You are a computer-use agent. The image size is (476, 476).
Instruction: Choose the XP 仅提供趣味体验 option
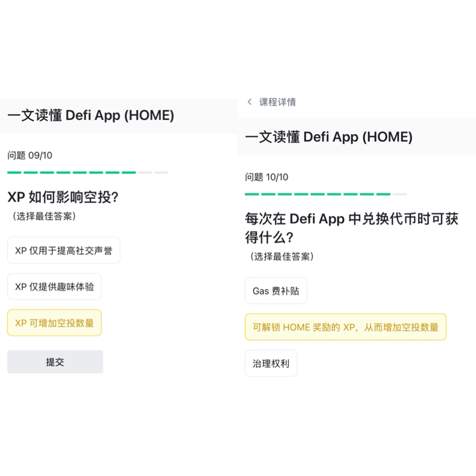point(54,287)
